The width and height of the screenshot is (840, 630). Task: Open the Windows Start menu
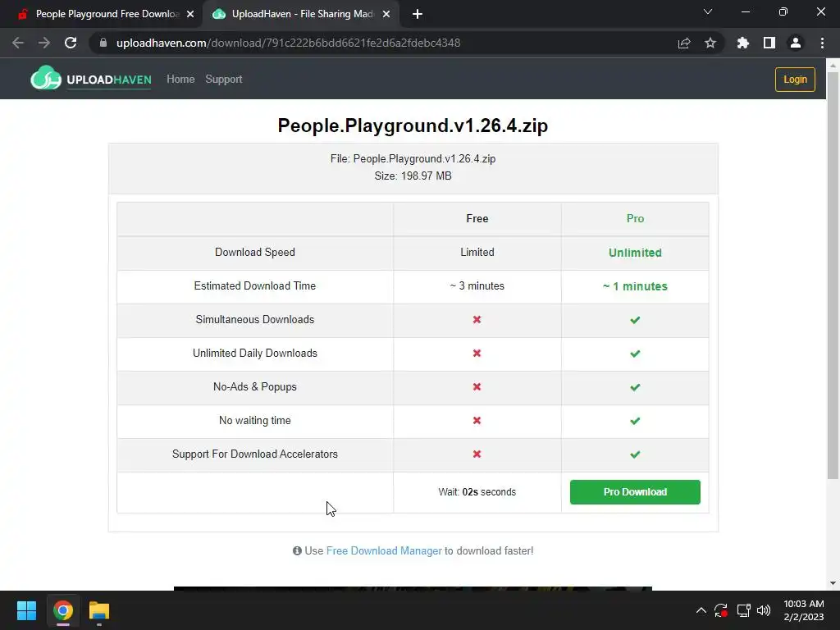click(26, 610)
